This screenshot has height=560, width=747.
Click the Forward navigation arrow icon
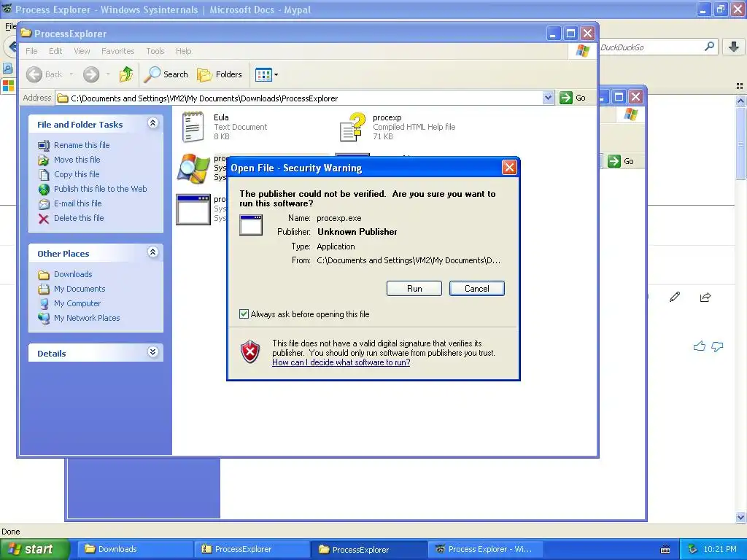pos(91,74)
